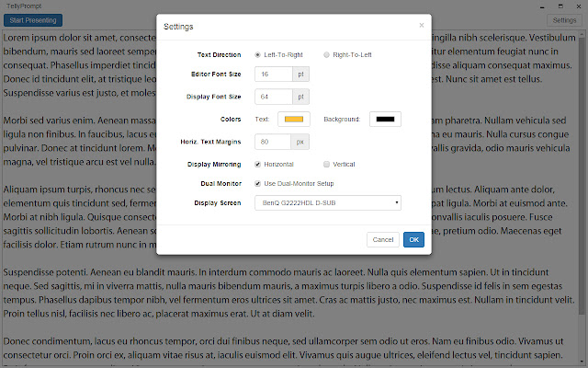Toggle Use Dual-Monitor Setup checkbox
The image size is (588, 368).
257,184
